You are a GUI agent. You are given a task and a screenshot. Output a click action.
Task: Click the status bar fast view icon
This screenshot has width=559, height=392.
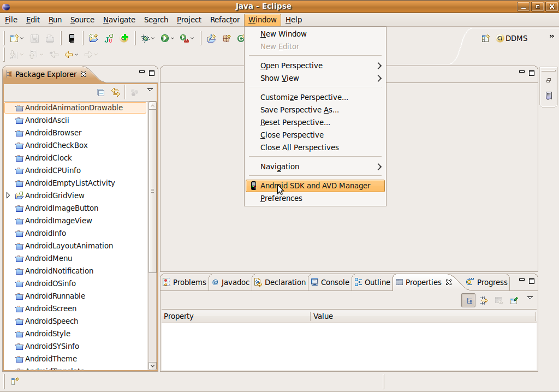click(x=15, y=381)
